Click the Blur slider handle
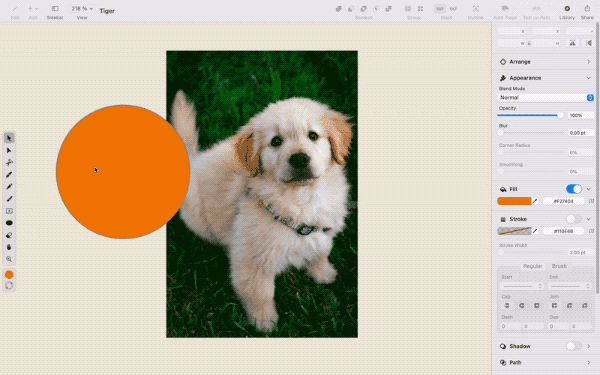Image resolution: width=600 pixels, height=375 pixels. tap(501, 133)
